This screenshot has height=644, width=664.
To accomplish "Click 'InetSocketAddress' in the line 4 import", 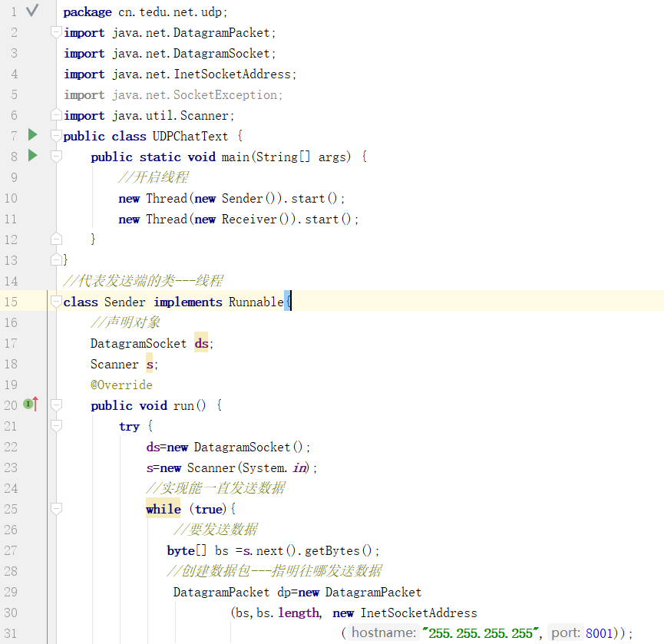I will point(233,74).
